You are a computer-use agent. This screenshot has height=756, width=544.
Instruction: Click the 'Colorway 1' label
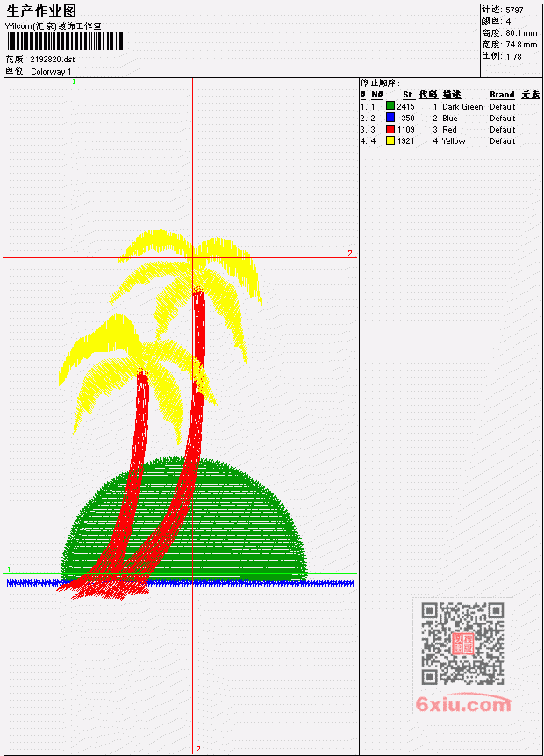(x=51, y=71)
